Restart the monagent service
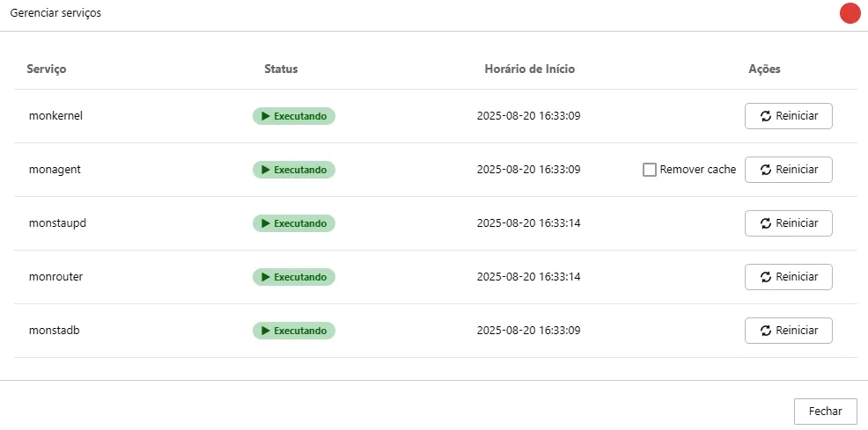The width and height of the screenshot is (868, 430). [x=788, y=170]
